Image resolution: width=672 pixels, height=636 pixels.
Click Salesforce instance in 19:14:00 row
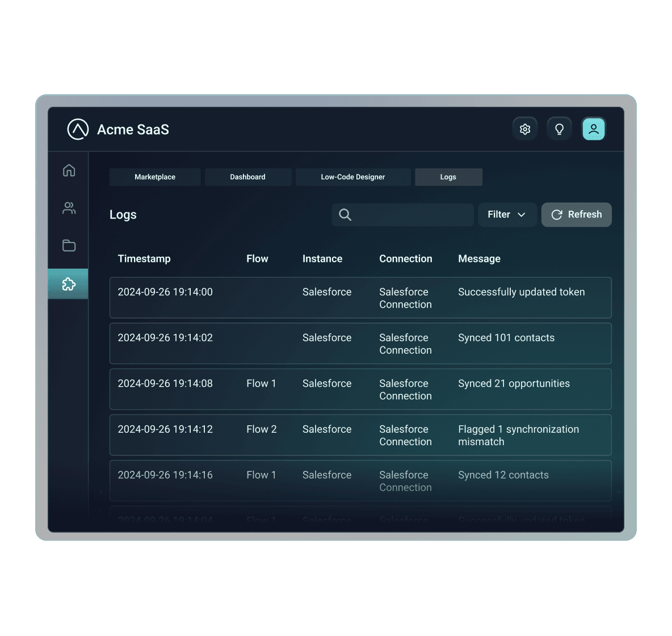(327, 292)
